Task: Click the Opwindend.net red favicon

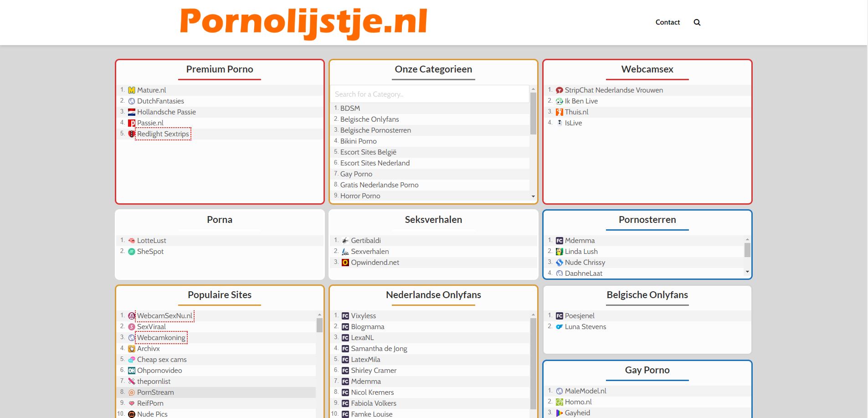Action: click(345, 263)
